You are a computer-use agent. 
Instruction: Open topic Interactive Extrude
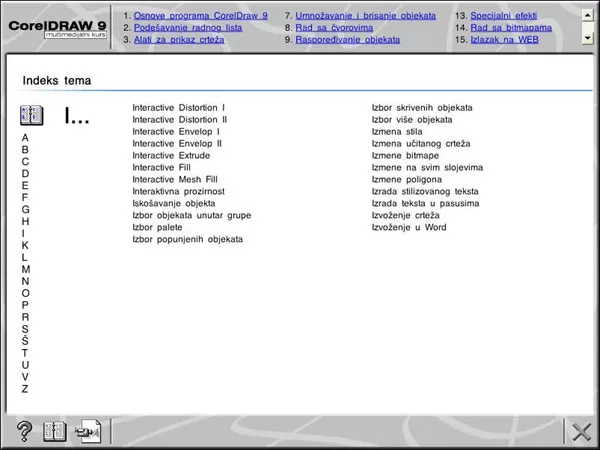171,155
